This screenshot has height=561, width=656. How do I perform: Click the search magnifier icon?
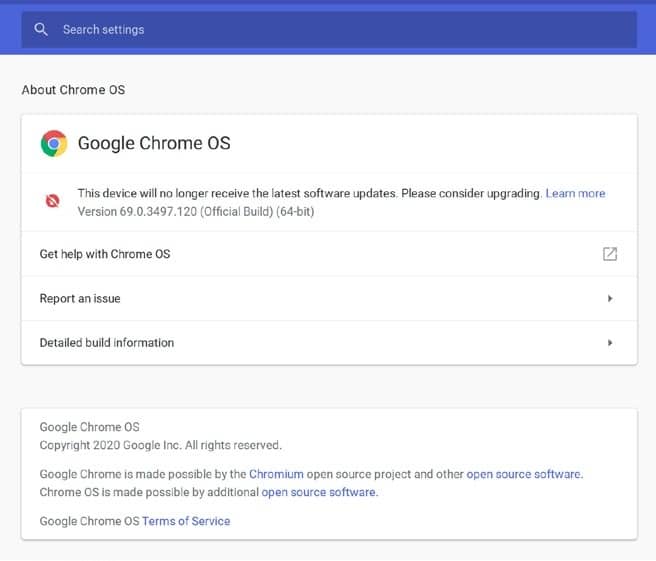41,29
